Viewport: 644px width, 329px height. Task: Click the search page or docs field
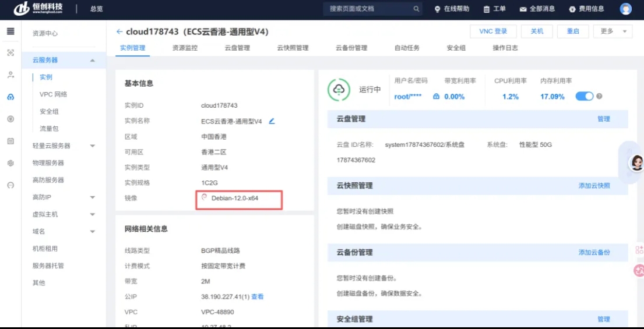click(x=372, y=9)
